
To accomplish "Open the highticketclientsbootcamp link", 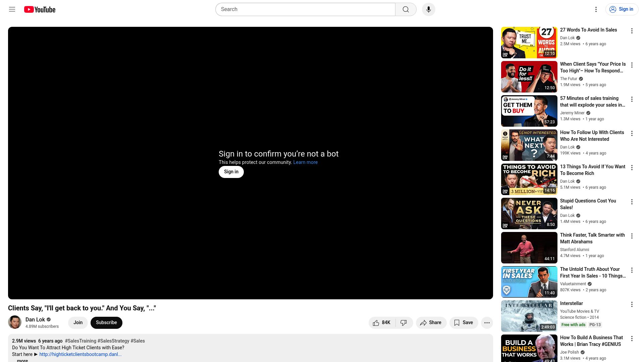I will tap(80, 354).
